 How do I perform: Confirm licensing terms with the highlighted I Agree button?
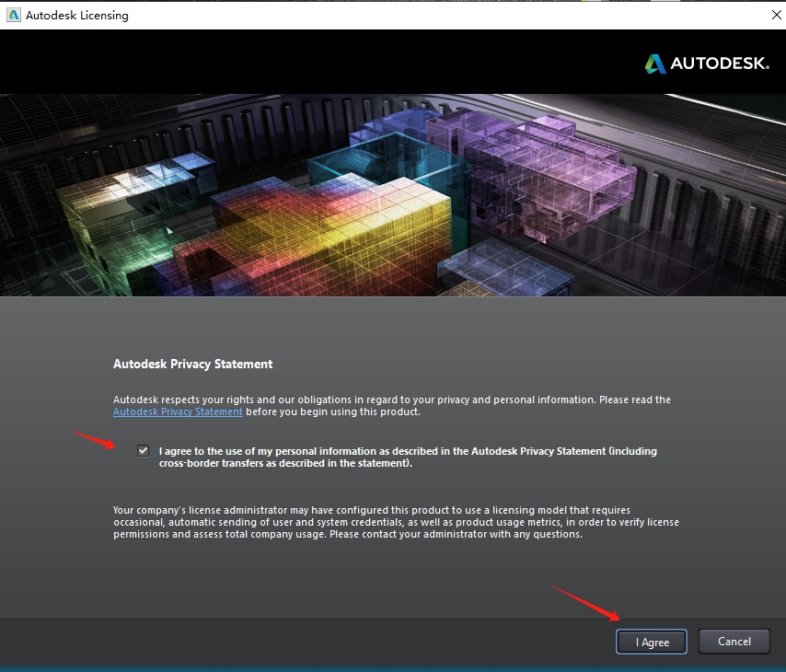pos(651,642)
